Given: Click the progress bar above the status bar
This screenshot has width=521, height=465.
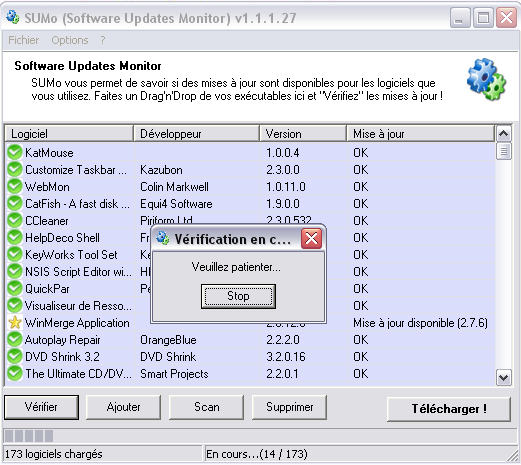Looking at the screenshot, I should click(x=260, y=436).
